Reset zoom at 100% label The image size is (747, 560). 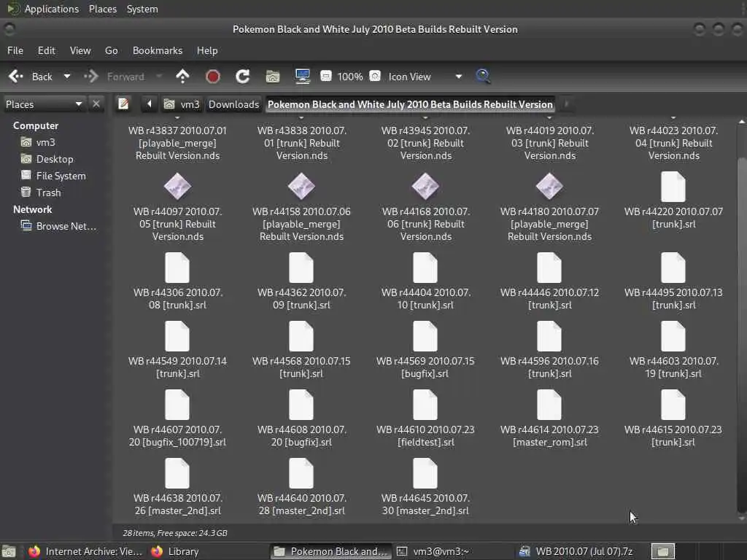[350, 77]
